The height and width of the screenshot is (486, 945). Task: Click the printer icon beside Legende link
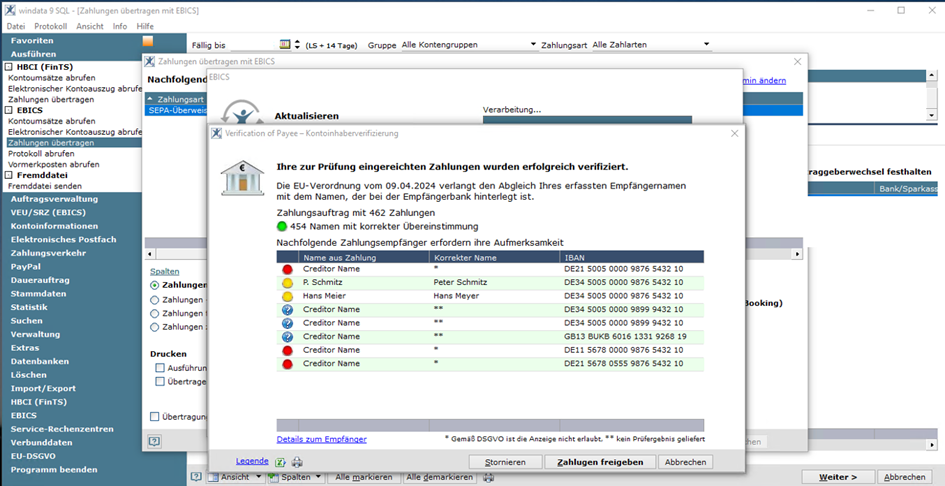(297, 462)
